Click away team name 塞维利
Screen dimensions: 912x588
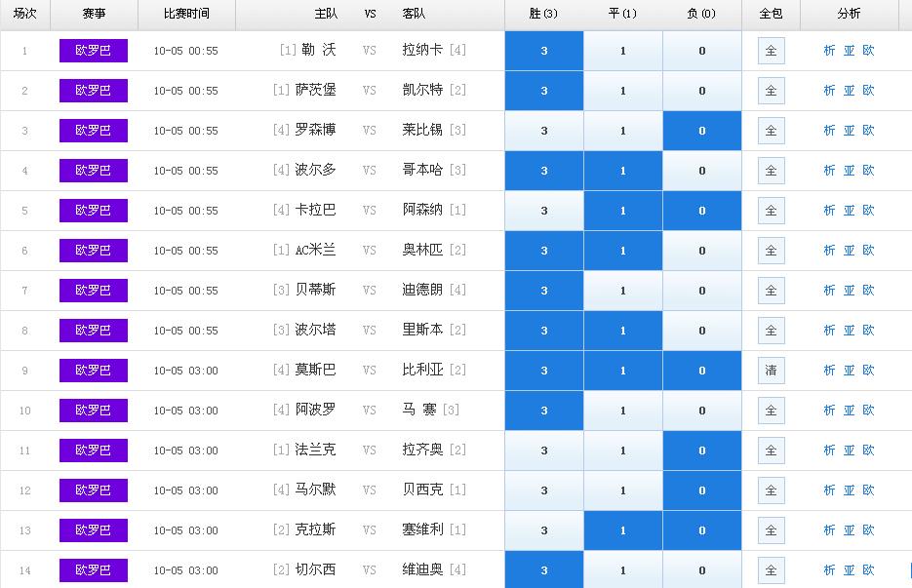coord(422,529)
